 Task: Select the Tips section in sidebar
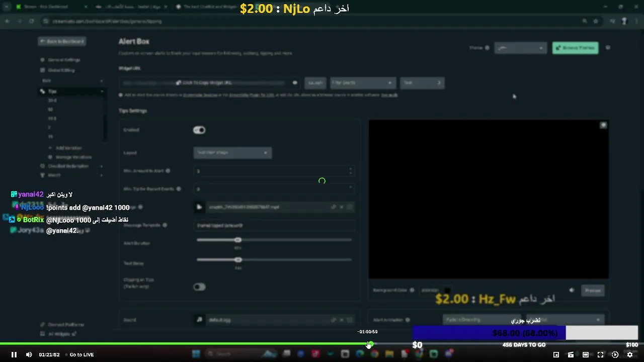click(x=52, y=92)
